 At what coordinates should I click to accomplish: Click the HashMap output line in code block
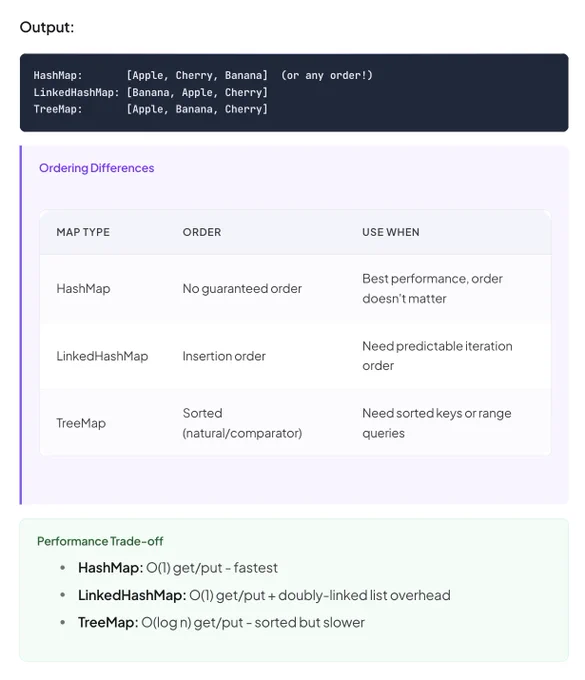click(203, 75)
